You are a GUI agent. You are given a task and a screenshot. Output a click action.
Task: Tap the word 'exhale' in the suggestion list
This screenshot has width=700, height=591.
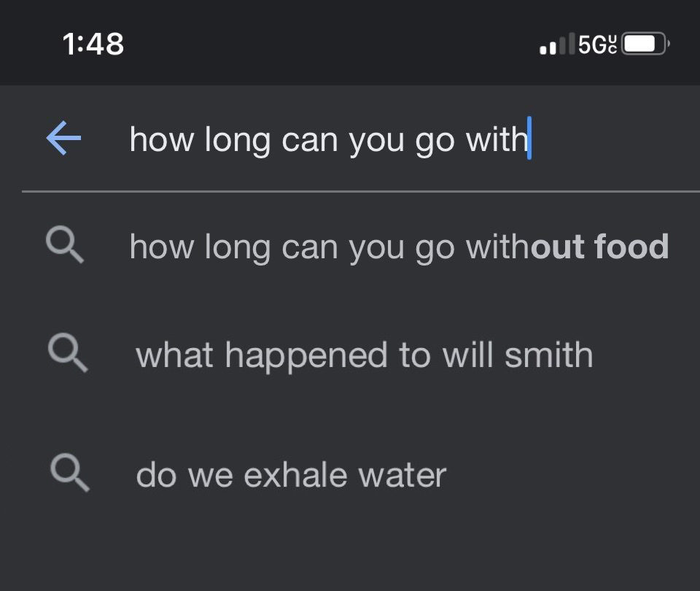tap(295, 474)
